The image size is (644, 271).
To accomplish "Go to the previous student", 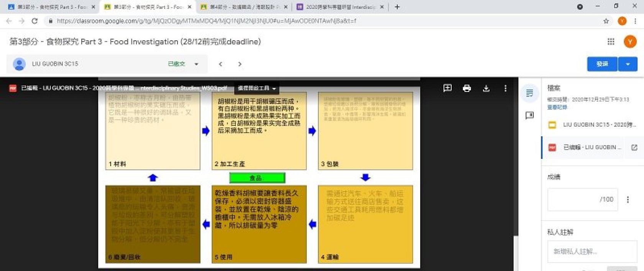I will (220, 64).
